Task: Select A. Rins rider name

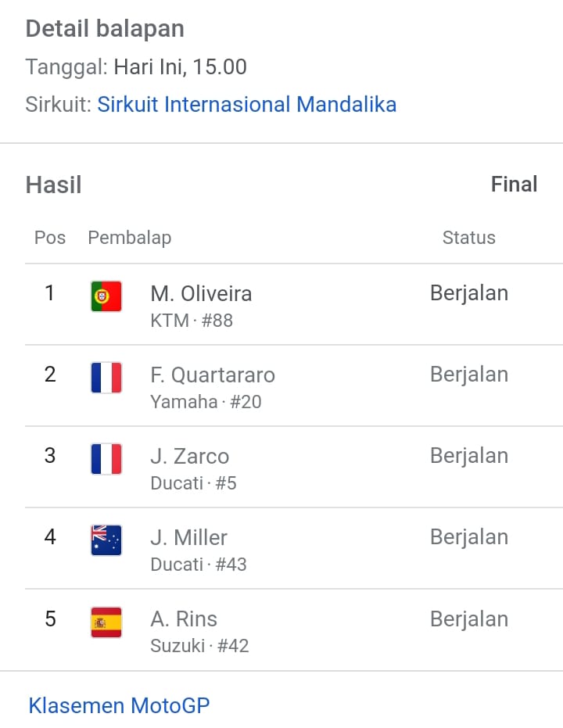Action: 184,619
